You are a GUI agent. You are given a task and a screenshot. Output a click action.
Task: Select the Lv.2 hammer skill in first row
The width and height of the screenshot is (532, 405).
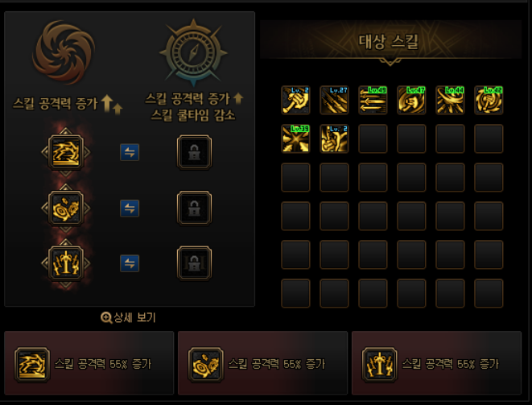tap(295, 100)
